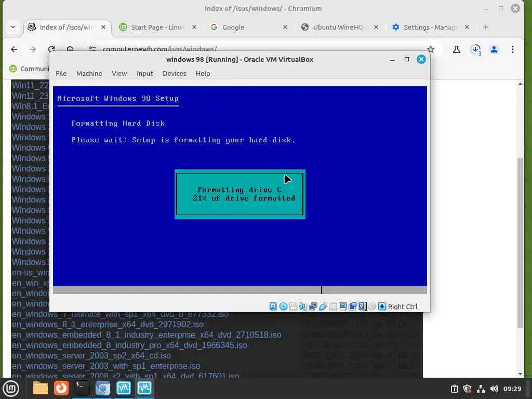Close the Settings tab
This screenshot has width=532, height=399.
click(x=467, y=27)
